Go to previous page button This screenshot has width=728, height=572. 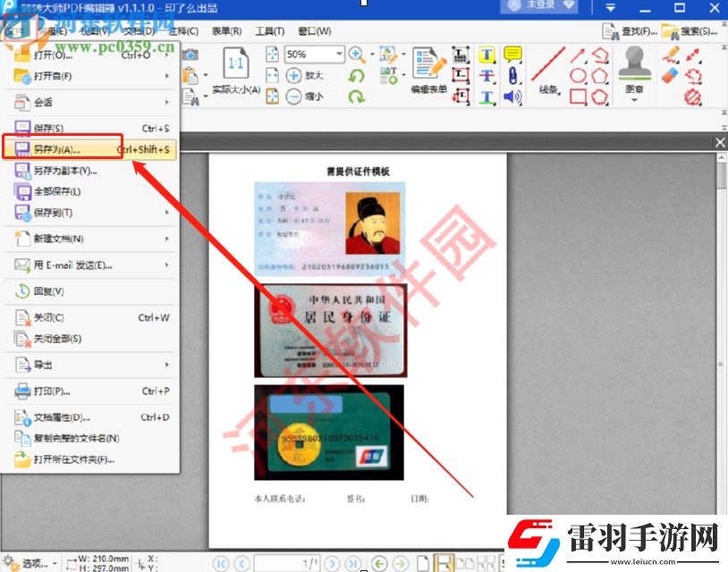(241, 564)
